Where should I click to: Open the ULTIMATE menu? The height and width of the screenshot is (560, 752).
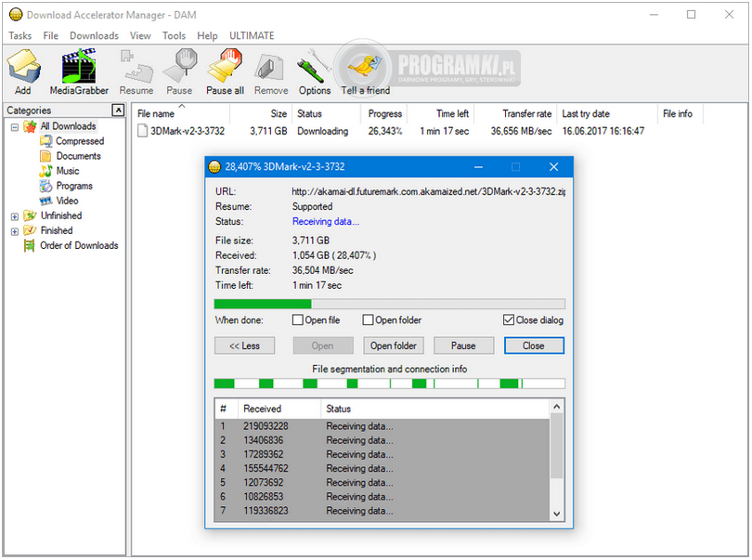click(252, 35)
